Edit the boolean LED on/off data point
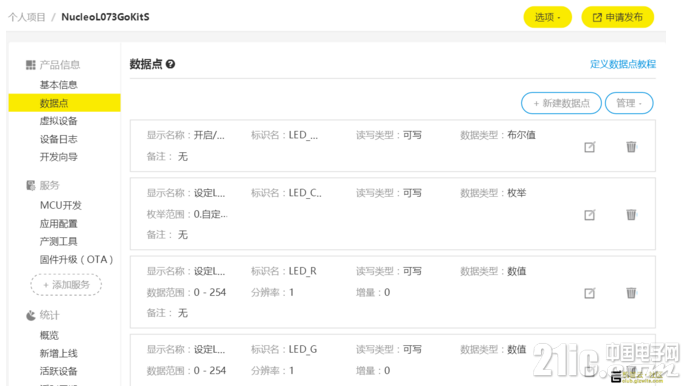Image resolution: width=687 pixels, height=386 pixels. [x=589, y=147]
